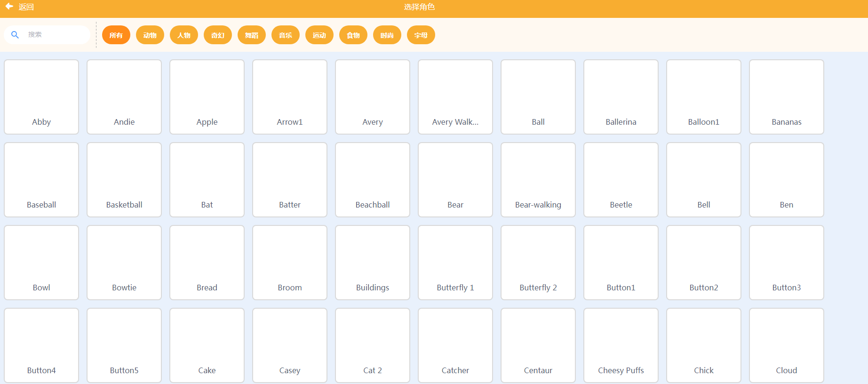Viewport: 868px width, 384px height.
Task: Add the Beachball sprite
Action: [373, 180]
